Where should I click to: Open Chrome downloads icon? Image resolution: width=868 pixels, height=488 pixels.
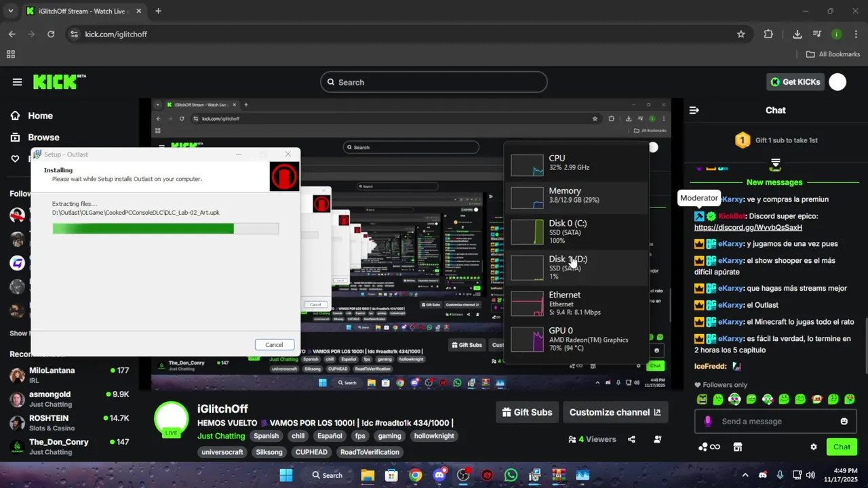[797, 34]
